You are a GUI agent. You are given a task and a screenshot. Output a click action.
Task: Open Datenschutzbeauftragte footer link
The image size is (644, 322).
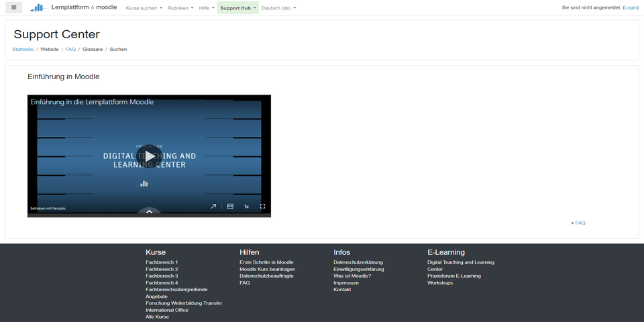tap(266, 276)
